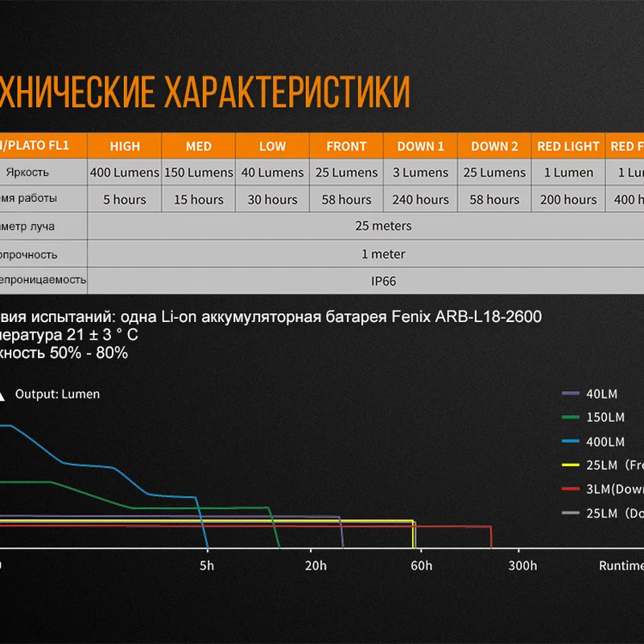Click the 400 Lumens brightness cell
The width and height of the screenshot is (644, 644).
pyautogui.click(x=125, y=173)
